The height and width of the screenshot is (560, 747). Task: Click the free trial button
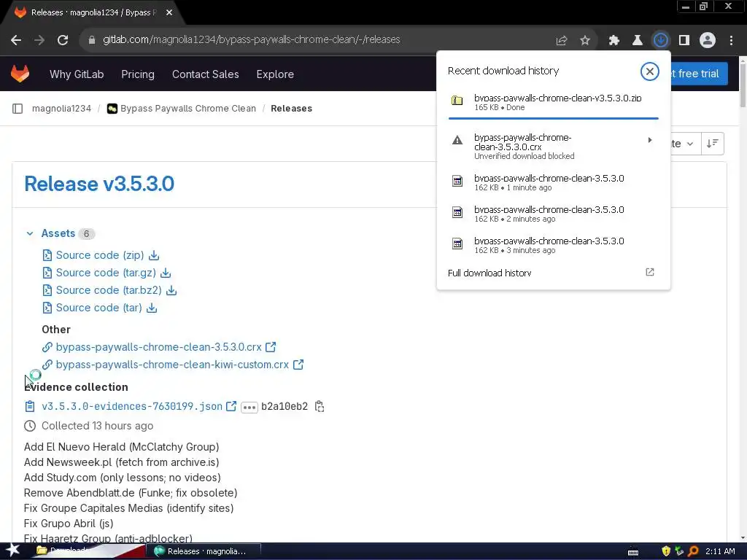699,74
